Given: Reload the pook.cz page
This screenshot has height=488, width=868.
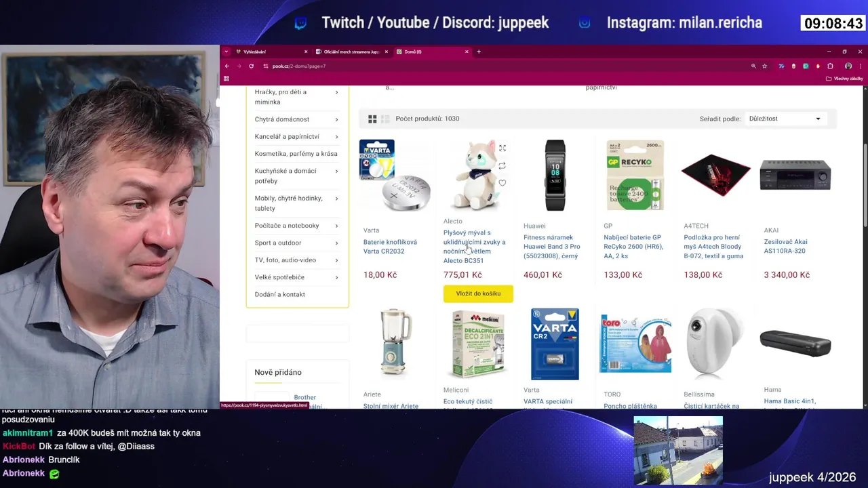Looking at the screenshot, I should tap(251, 66).
